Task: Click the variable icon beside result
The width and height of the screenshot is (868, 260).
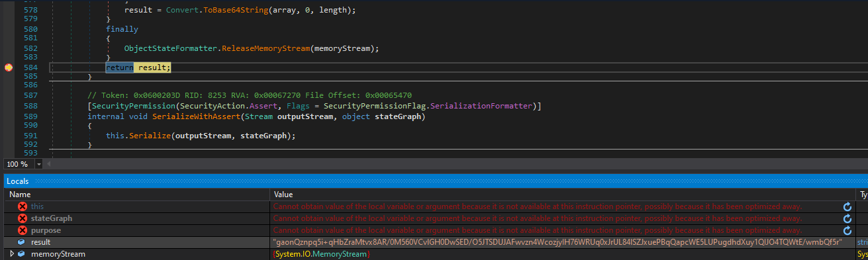Action: click(x=22, y=242)
